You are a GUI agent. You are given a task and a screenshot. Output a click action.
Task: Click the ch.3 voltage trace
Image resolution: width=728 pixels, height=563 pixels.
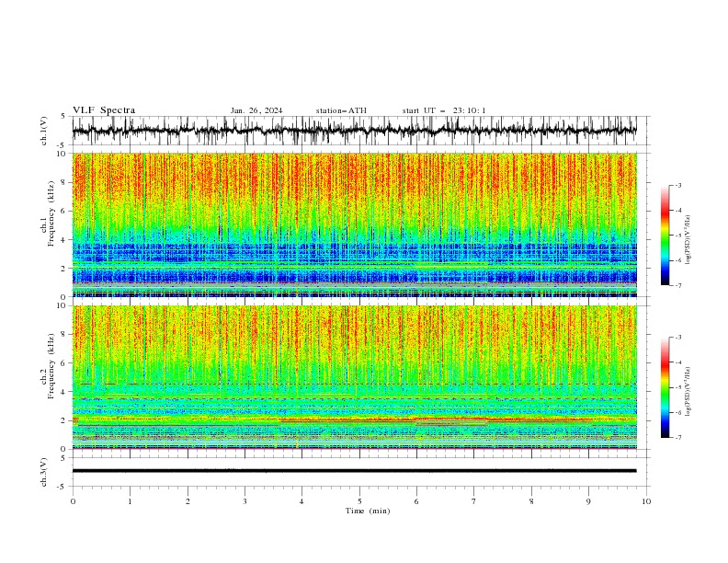(354, 471)
